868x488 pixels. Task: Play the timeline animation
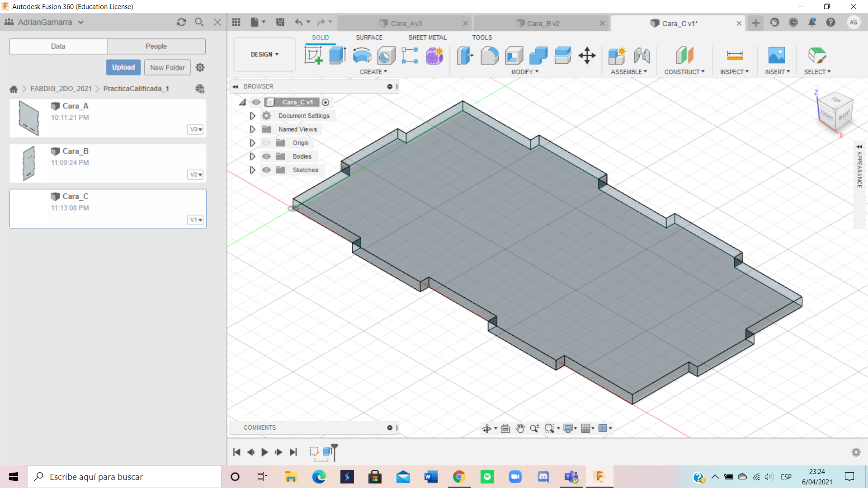[264, 452]
